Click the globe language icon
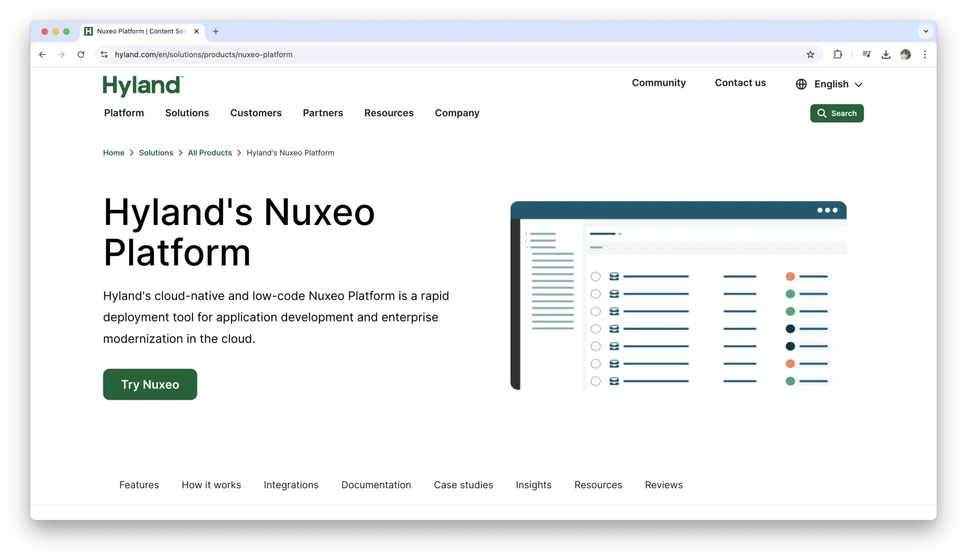Viewport: 967px width, 560px height. click(x=801, y=84)
